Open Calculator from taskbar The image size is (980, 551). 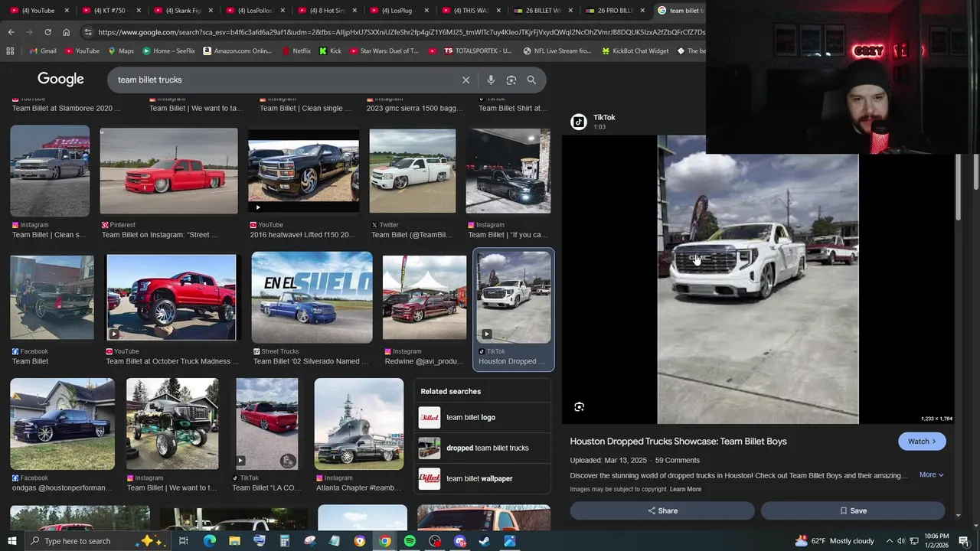284,541
